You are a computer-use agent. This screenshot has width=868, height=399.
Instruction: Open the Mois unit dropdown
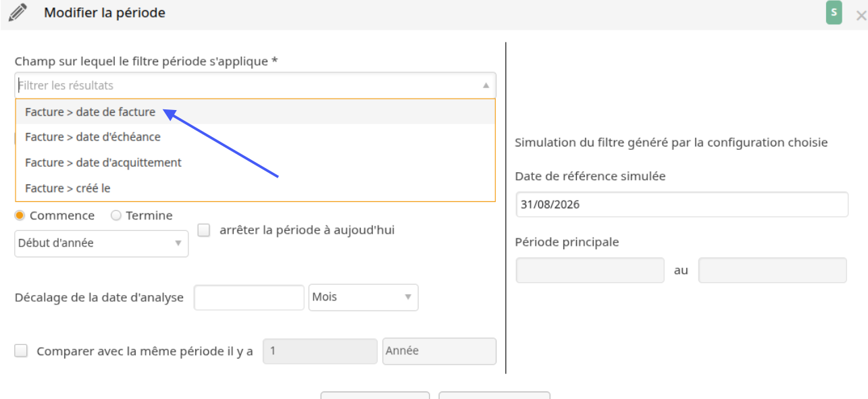363,297
